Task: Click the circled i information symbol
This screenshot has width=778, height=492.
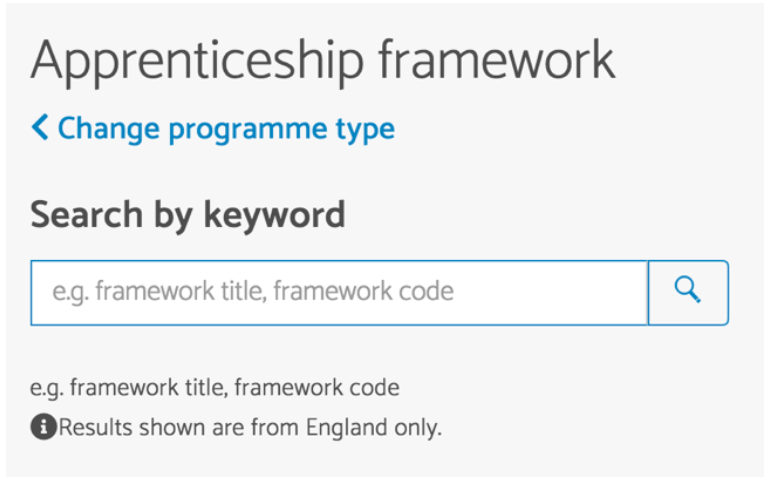Action: coord(44,427)
